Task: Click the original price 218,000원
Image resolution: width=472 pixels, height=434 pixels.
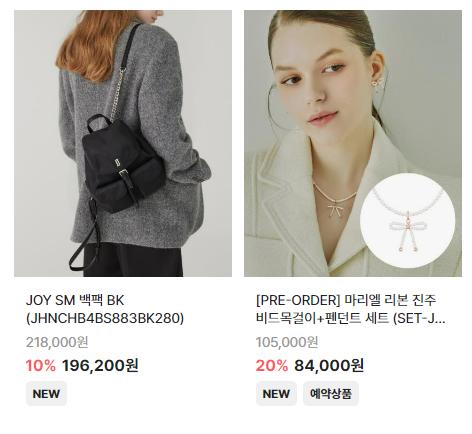Action: click(x=57, y=342)
